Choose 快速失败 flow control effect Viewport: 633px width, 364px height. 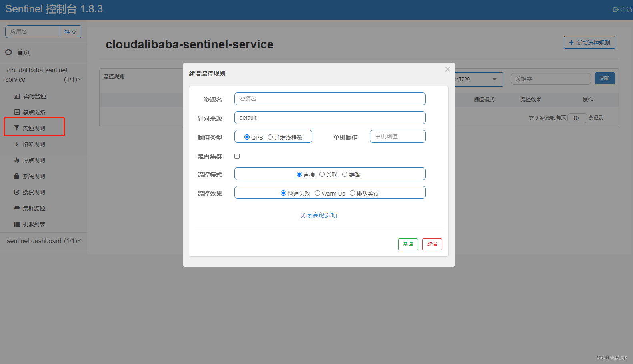click(x=283, y=193)
